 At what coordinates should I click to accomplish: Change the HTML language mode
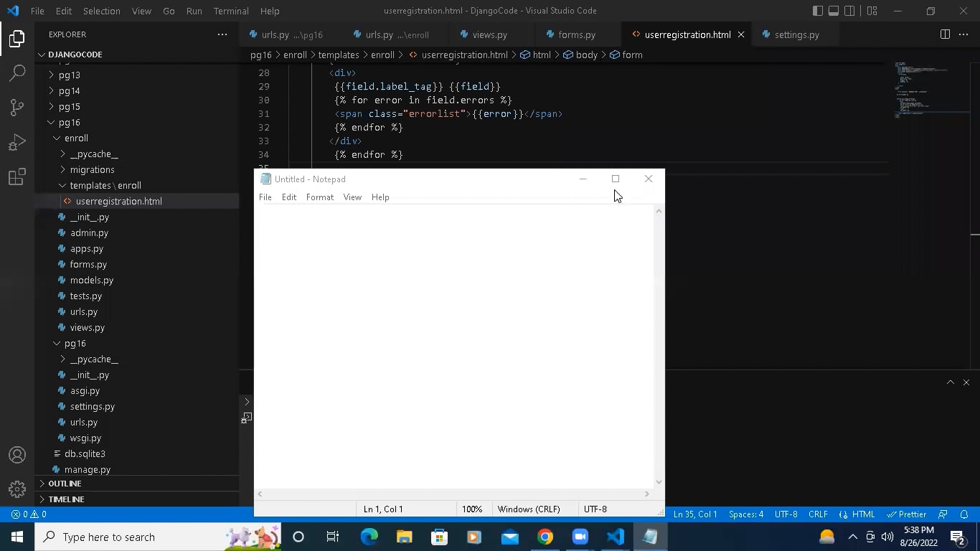[863, 514]
